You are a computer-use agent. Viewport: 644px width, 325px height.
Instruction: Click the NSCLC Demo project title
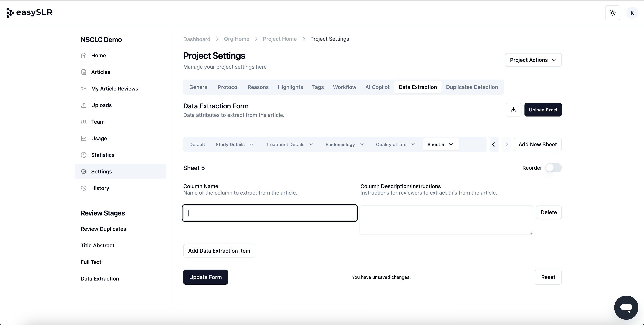pos(101,40)
